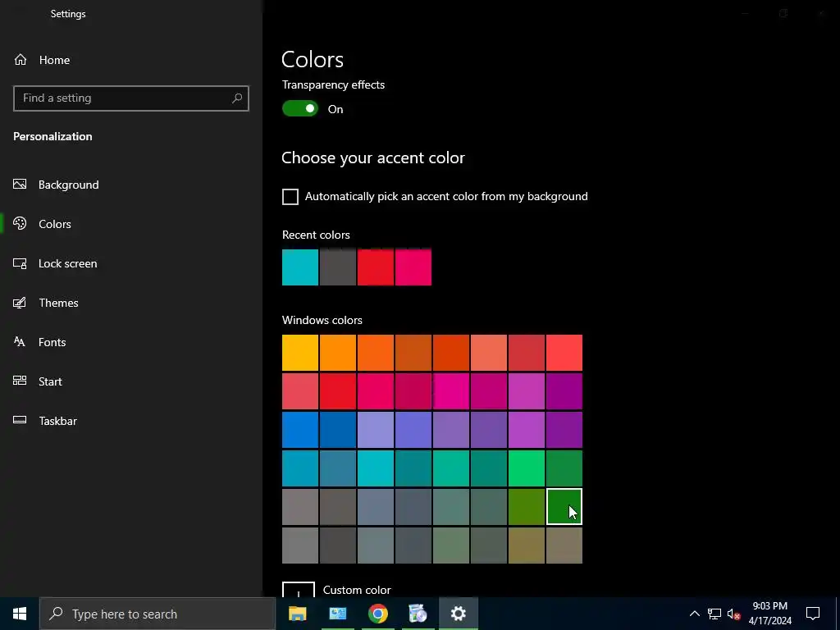Screen dimensions: 840x630
Task: Launch Google Chrome from the taskbar
Action: (377, 614)
